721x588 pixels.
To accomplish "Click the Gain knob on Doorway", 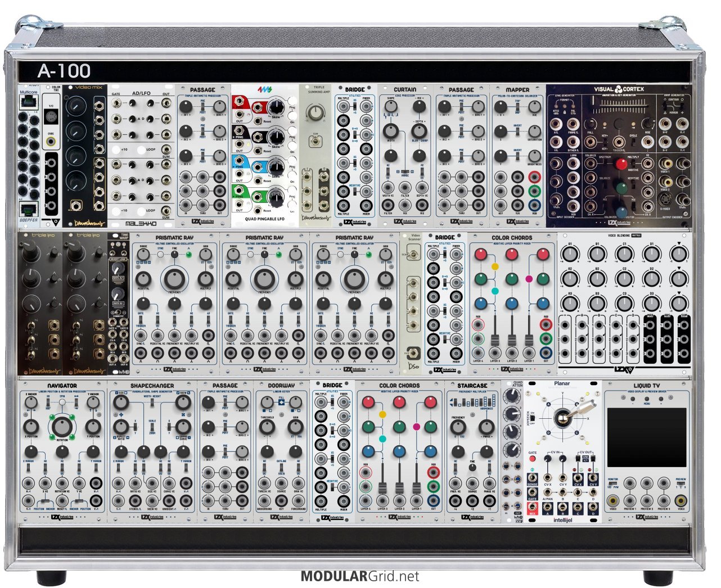I will (298, 427).
